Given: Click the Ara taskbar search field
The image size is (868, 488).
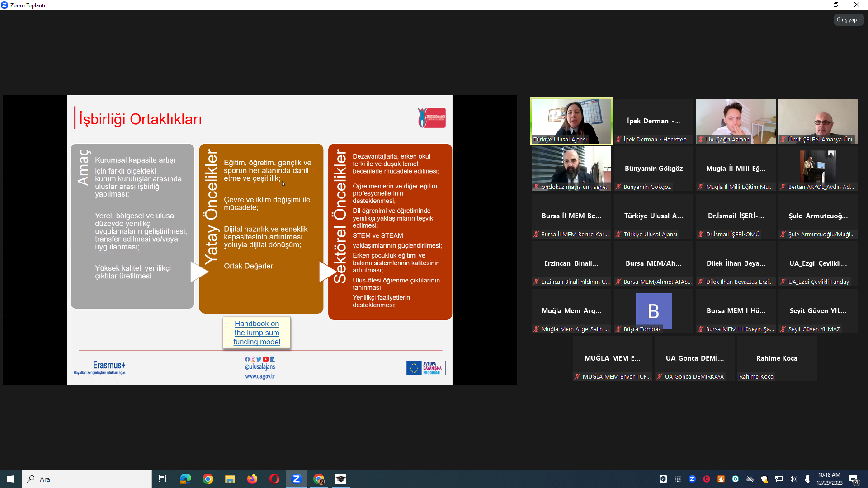Looking at the screenshot, I should click(87, 479).
